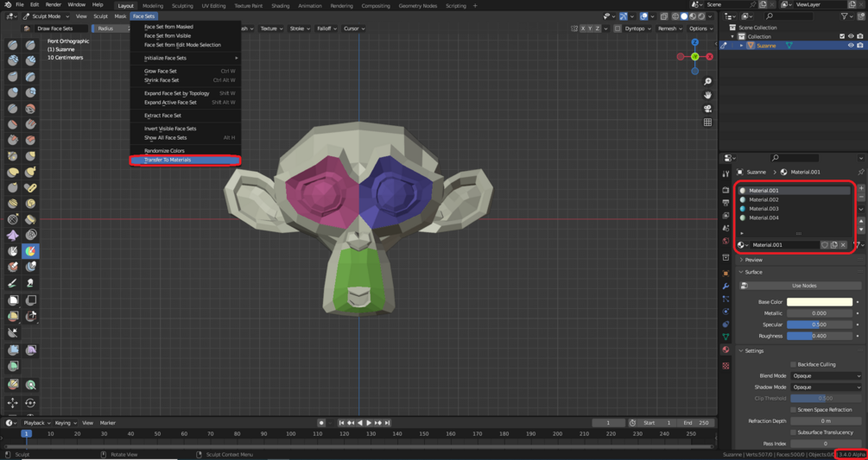868x460 pixels.
Task: Open the timeline Marker menu
Action: (x=107, y=423)
